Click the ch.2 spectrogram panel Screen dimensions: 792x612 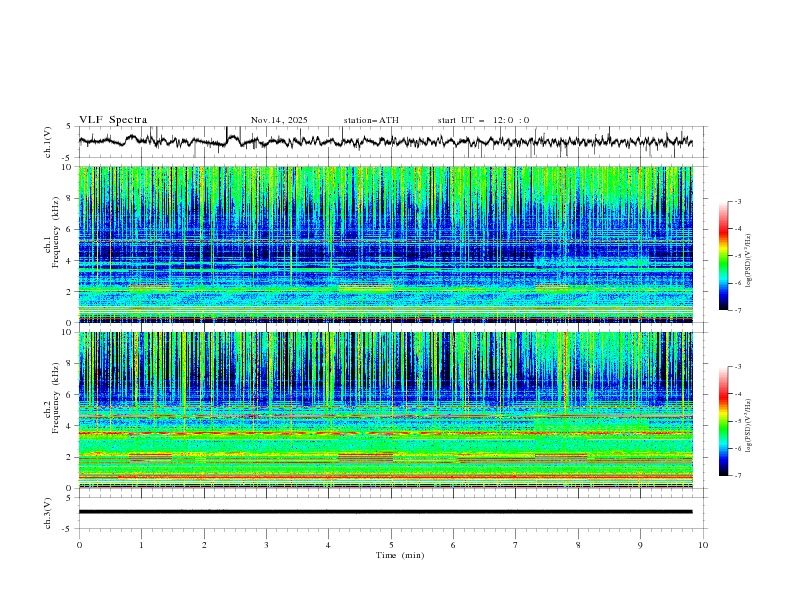coord(385,410)
